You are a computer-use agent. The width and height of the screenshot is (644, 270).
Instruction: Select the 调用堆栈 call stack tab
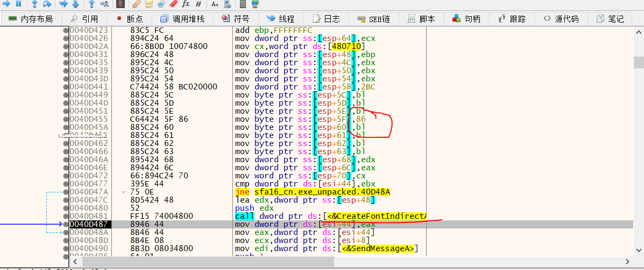tap(183, 19)
